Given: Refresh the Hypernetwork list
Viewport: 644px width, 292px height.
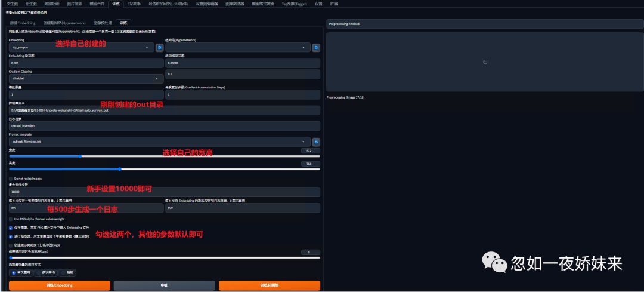Looking at the screenshot, I should pos(316,48).
